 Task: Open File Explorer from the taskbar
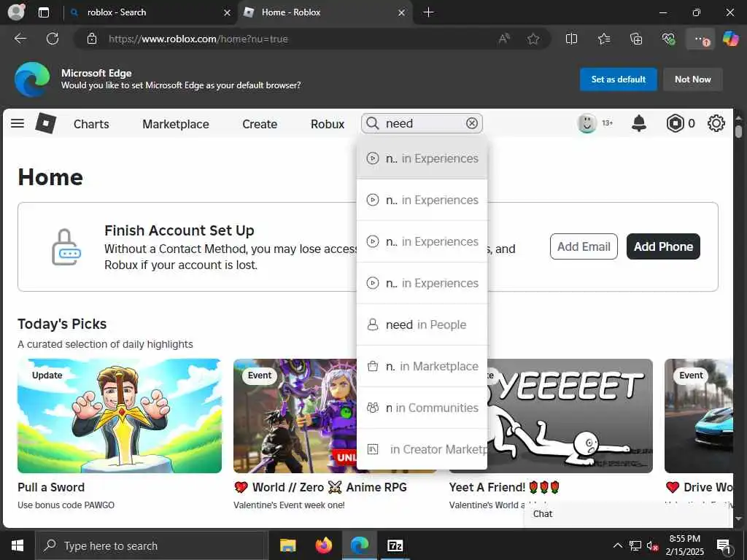click(x=287, y=545)
